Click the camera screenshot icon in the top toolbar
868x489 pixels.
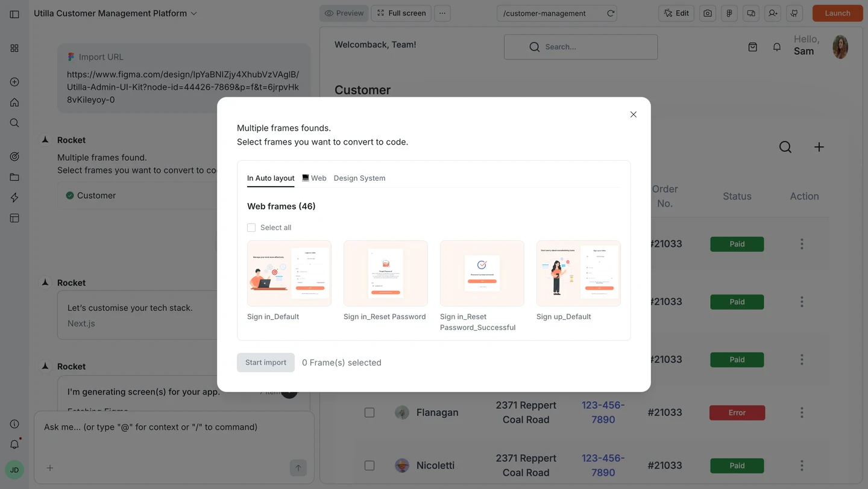tap(707, 13)
